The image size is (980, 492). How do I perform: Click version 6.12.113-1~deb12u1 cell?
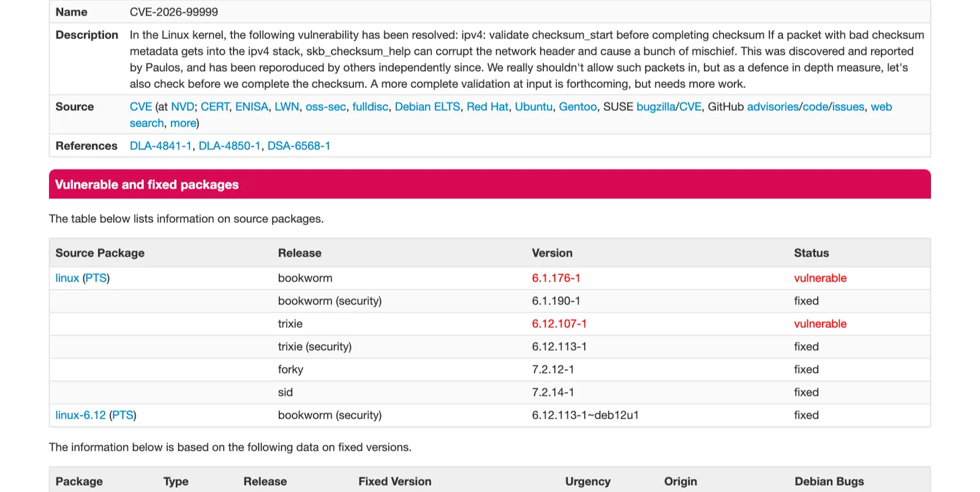point(586,415)
